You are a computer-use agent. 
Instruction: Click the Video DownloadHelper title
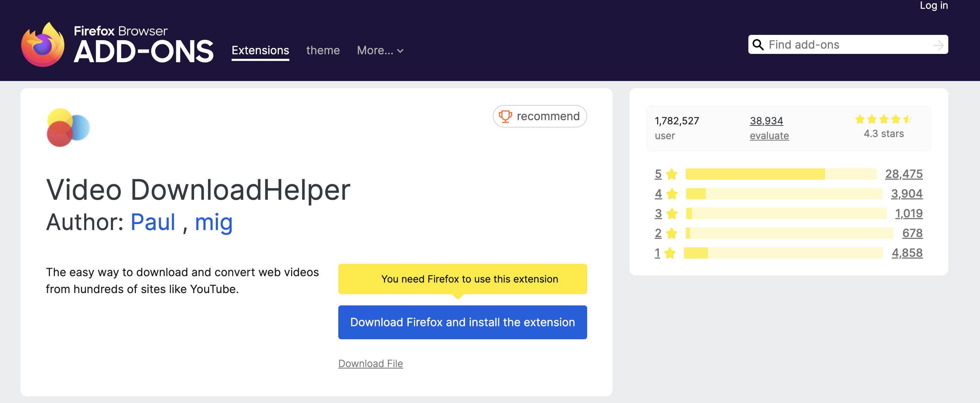[198, 190]
